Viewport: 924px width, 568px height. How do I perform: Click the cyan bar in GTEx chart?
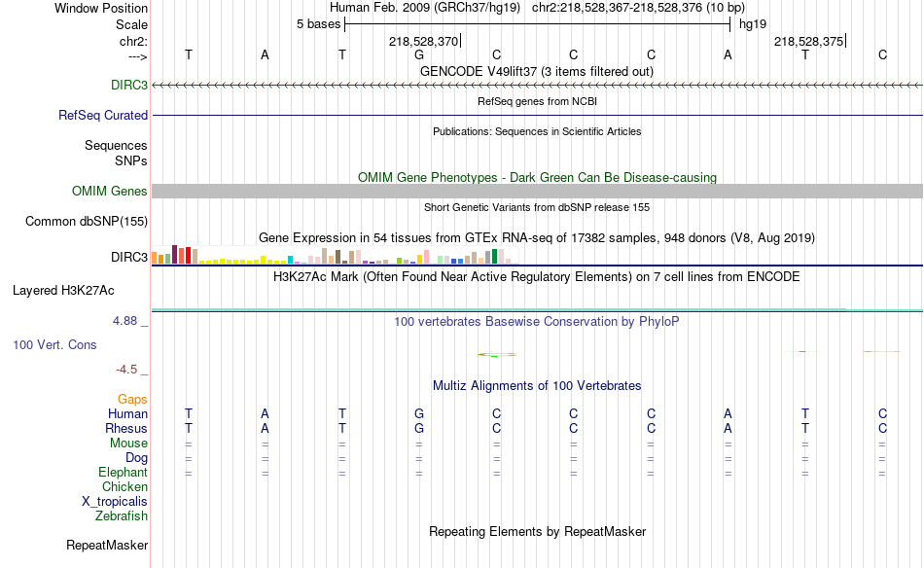tap(290, 260)
